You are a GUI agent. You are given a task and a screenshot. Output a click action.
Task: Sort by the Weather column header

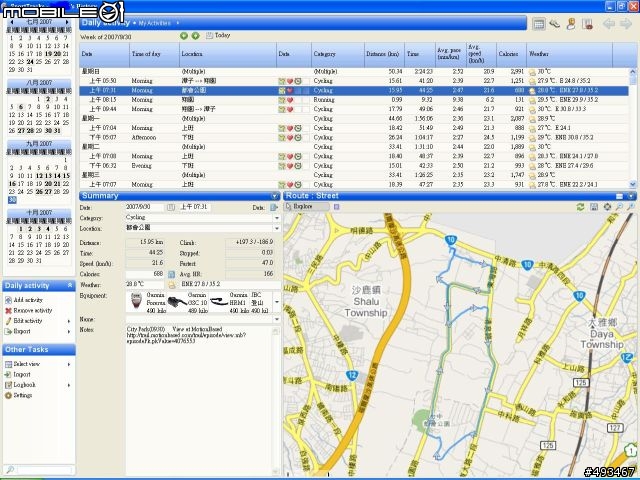[x=569, y=54]
